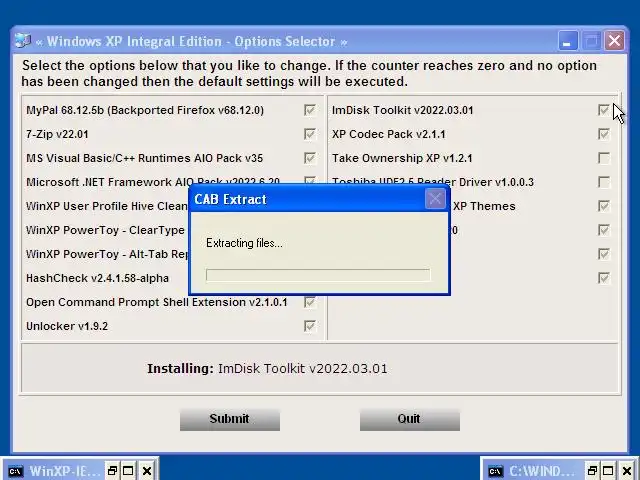Toggle the XP Codec Pack v2.1.1 checkbox

coord(604,134)
